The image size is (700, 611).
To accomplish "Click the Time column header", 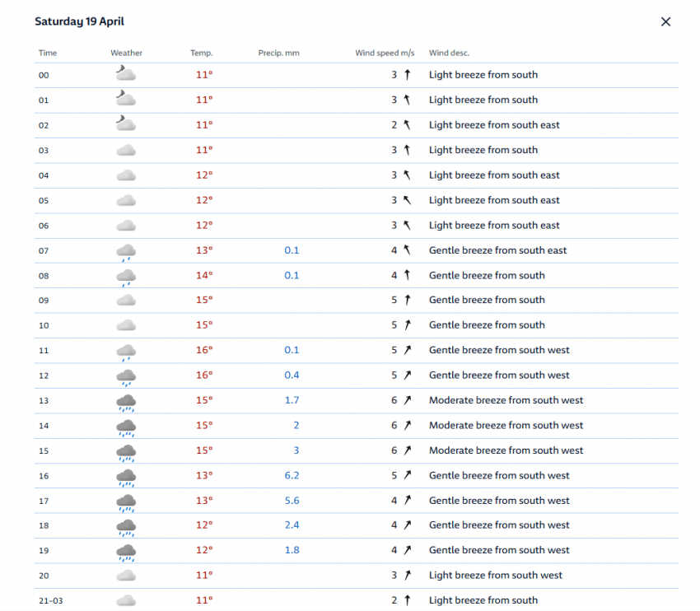I will (48, 53).
